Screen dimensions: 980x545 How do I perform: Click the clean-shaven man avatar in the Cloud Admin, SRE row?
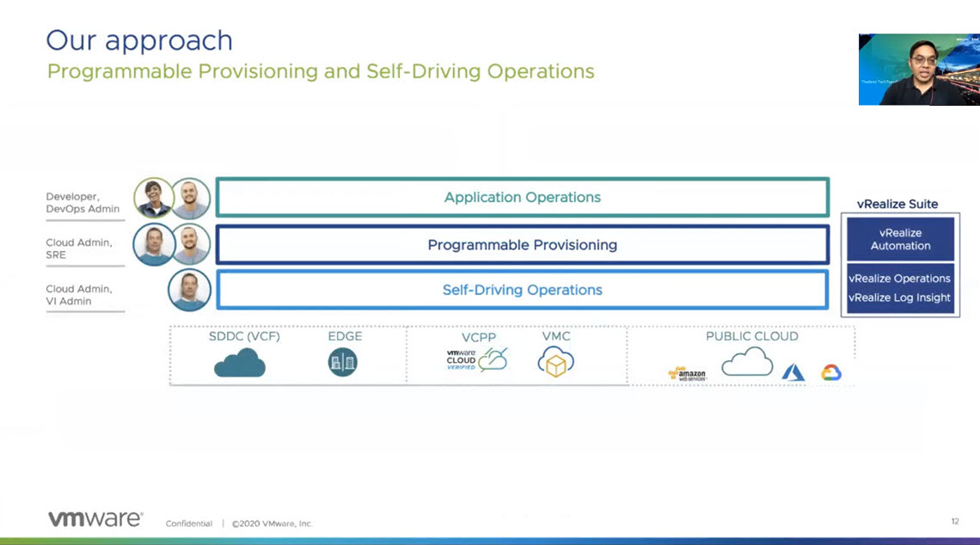pyautogui.click(x=153, y=244)
